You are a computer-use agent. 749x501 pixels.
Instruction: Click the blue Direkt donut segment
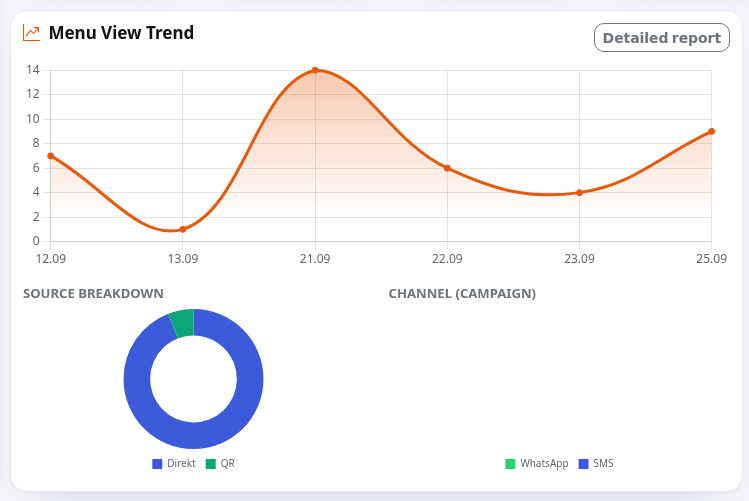pos(193,436)
